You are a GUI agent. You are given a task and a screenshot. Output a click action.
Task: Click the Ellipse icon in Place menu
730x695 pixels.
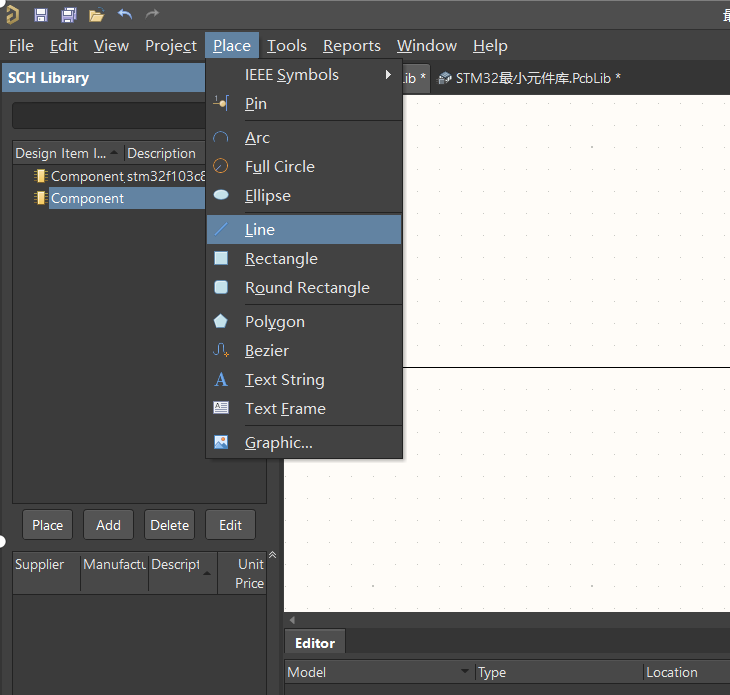221,195
